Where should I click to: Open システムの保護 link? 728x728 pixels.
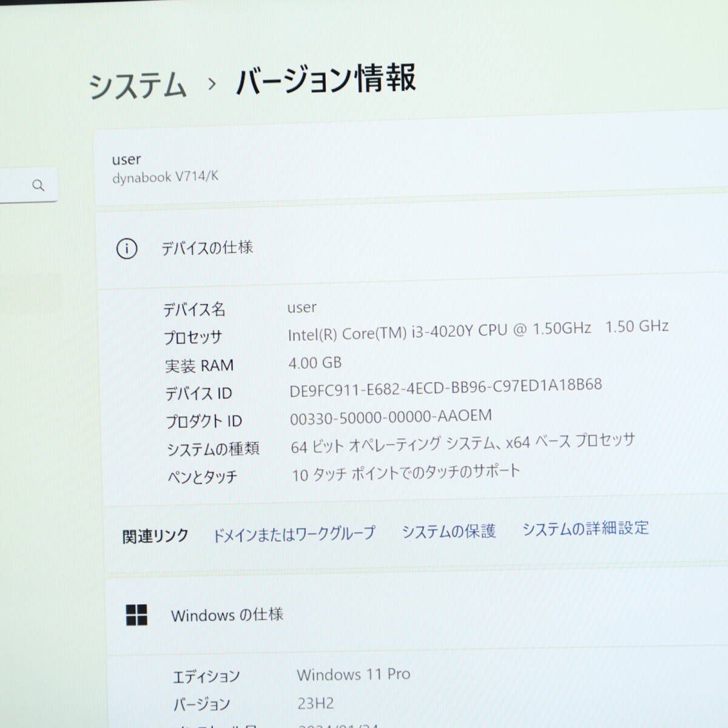pyautogui.click(x=449, y=531)
